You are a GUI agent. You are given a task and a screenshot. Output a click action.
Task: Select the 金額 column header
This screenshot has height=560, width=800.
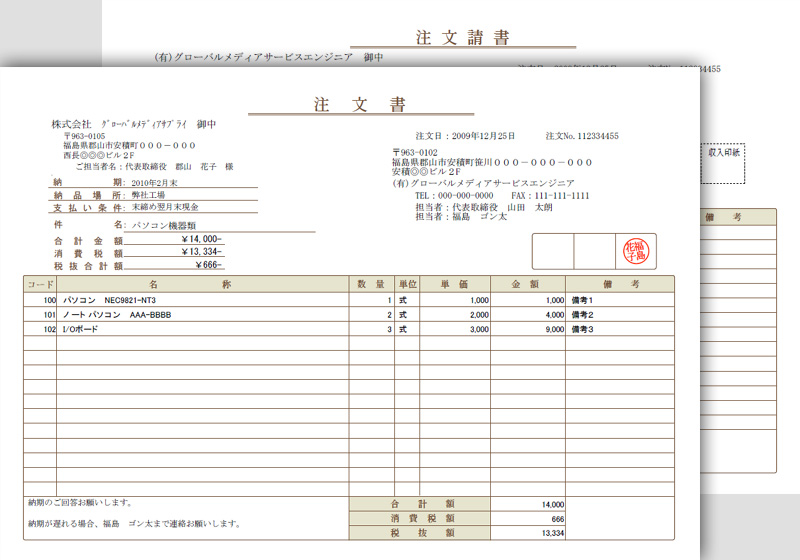pos(528,284)
